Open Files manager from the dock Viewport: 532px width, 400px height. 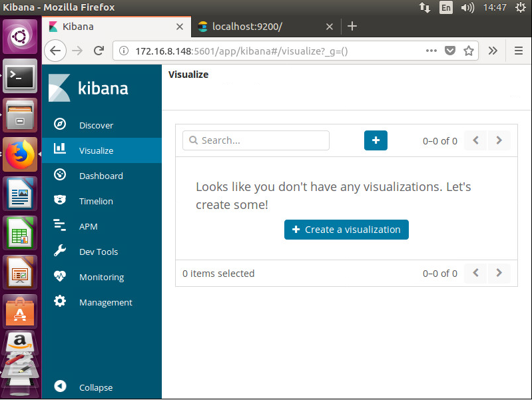(20, 115)
